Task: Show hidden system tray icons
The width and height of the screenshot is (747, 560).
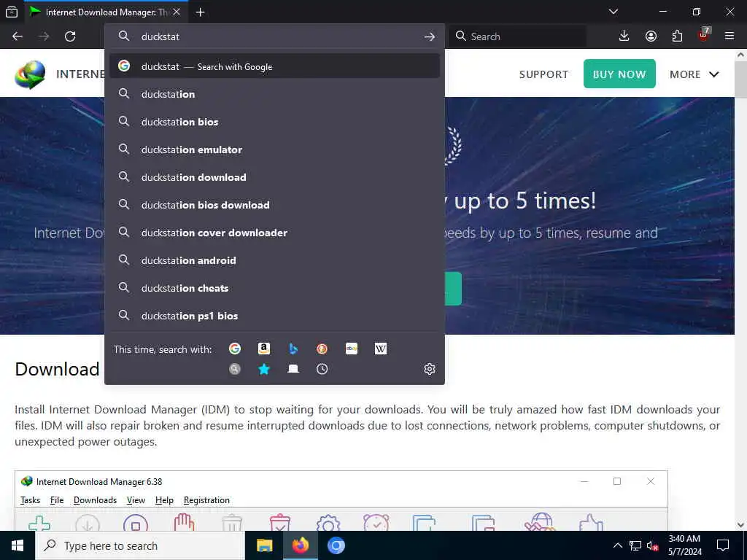Action: [617, 545]
